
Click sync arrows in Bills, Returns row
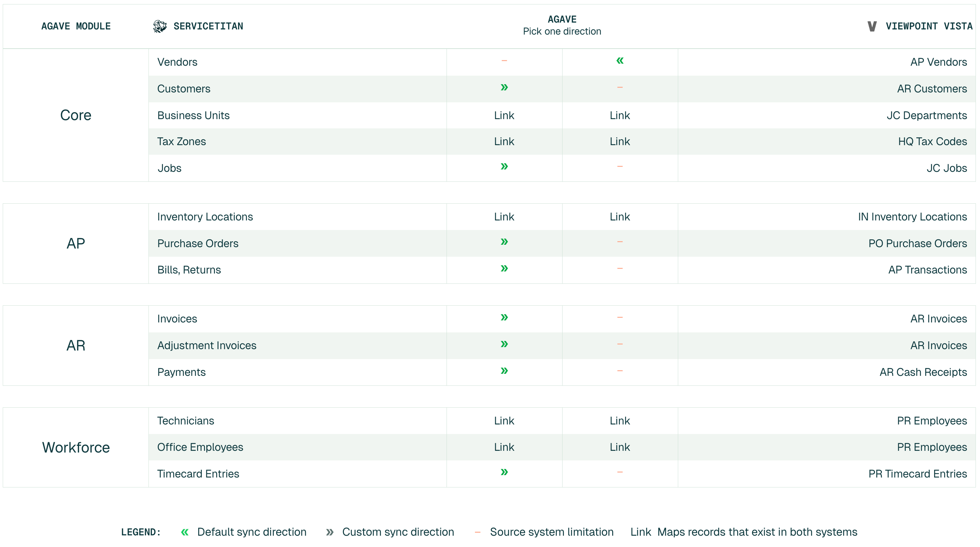504,269
